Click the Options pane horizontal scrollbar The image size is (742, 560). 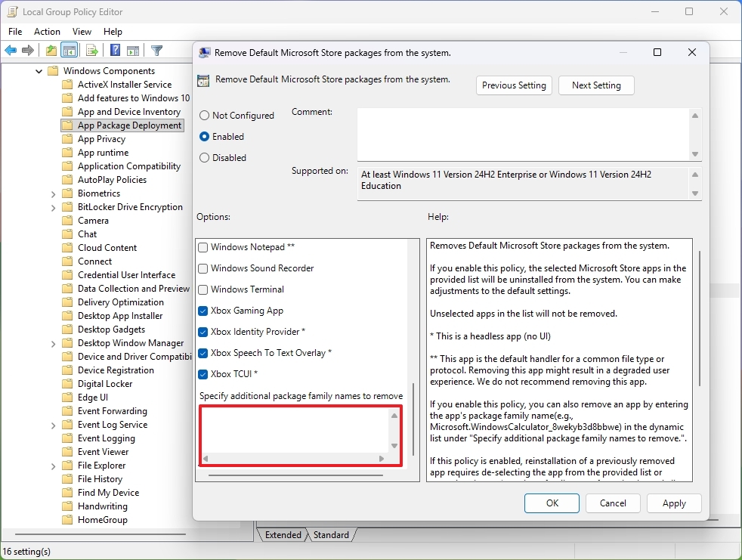pos(295,475)
